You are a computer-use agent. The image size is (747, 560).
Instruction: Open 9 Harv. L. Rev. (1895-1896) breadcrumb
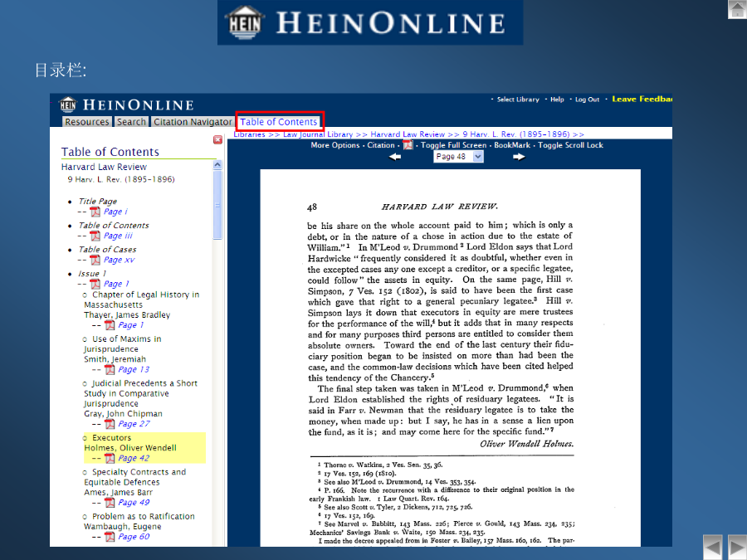516,134
